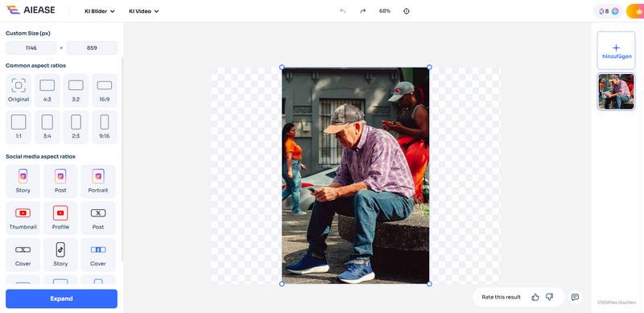
Task: Select the 2:3 aspect ratio
Action: (76, 127)
